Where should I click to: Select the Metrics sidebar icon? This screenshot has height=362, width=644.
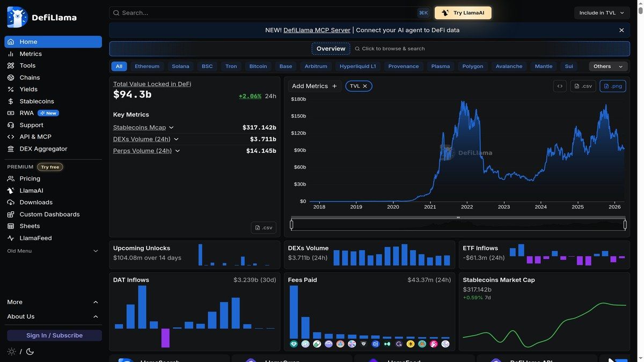point(10,54)
